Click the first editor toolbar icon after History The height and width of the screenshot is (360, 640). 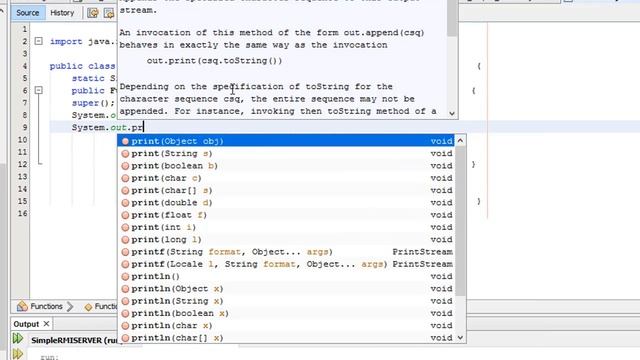tap(93, 13)
